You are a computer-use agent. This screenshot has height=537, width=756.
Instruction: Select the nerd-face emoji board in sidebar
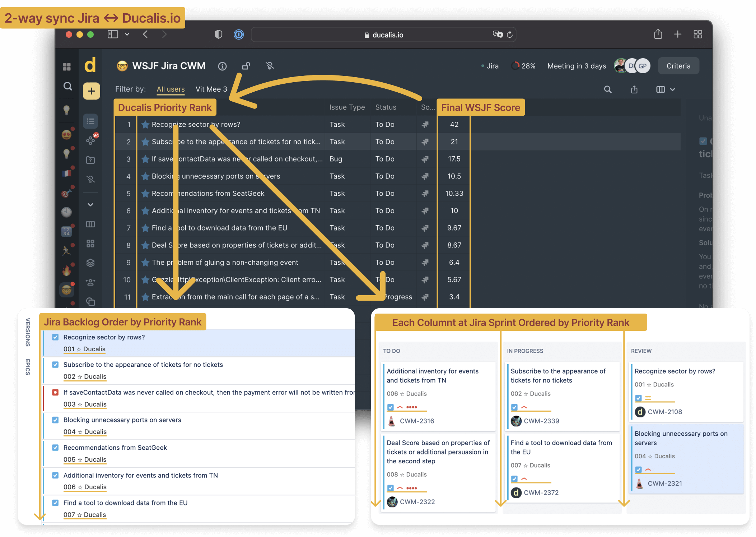click(x=67, y=290)
